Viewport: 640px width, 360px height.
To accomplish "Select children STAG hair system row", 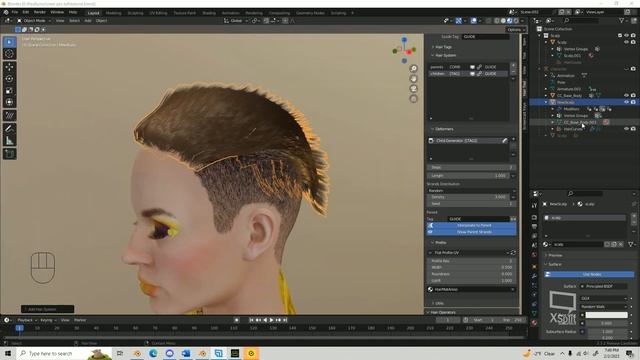I will 468,74.
